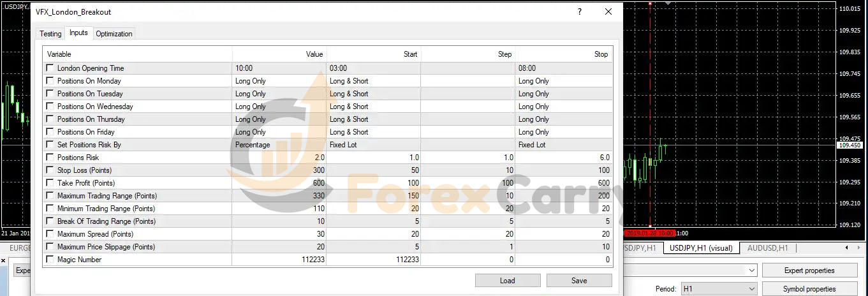Viewport: 868px width, 296px height.
Task: Open Symbol properties
Action: coord(810,289)
